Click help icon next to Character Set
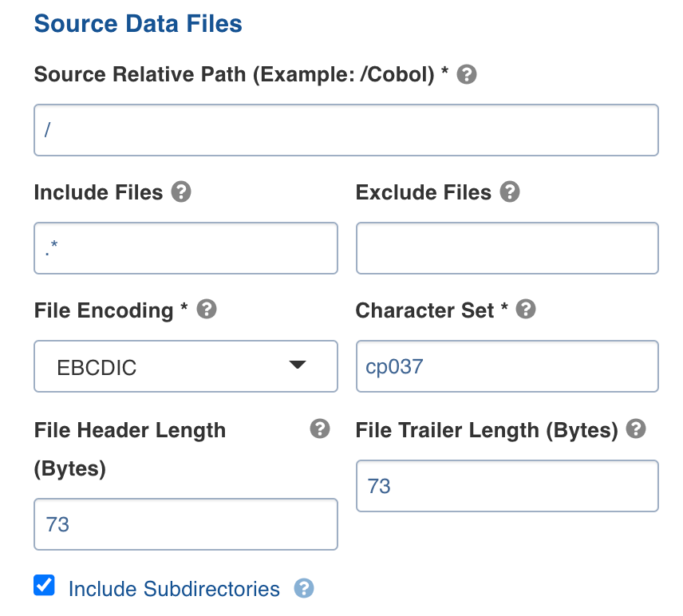This screenshot has height=616, width=683. click(x=526, y=310)
